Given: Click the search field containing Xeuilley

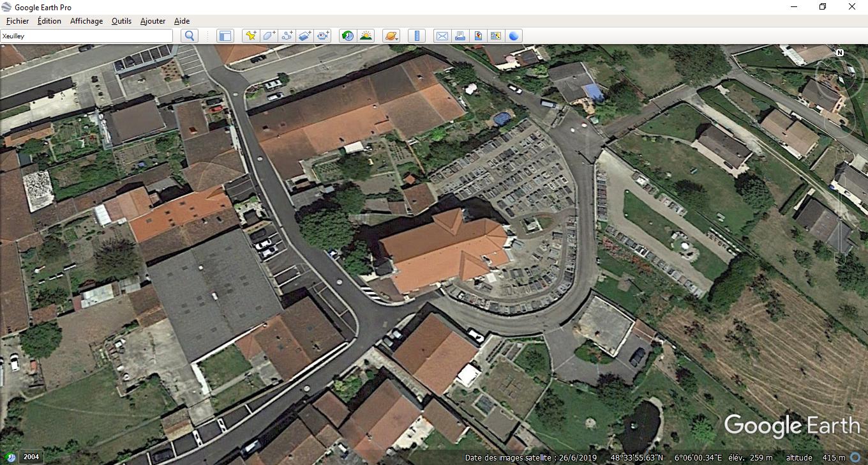Looking at the screenshot, I should pos(86,36).
